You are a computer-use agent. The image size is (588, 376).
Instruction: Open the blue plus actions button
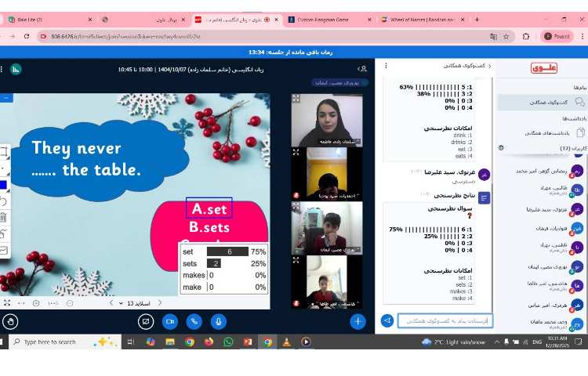tap(358, 320)
